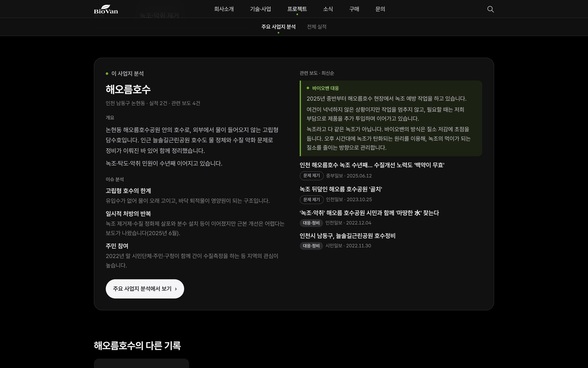Click the 바이오밴 대응 label
Viewport: 588px width, 368px height.
pyautogui.click(x=325, y=88)
